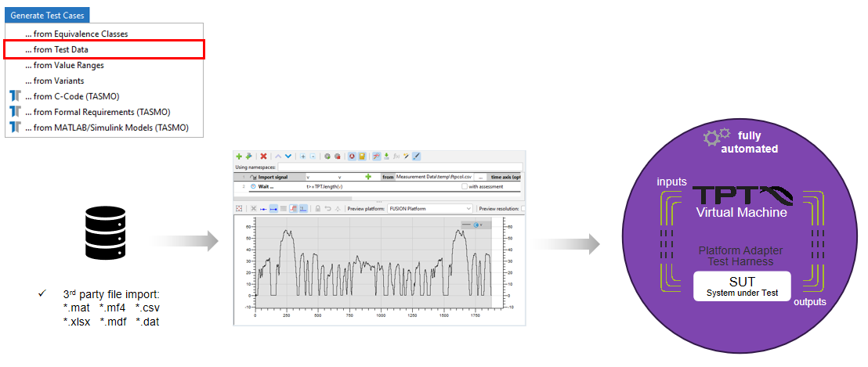Toggle the yellow notebook icon

tap(362, 157)
